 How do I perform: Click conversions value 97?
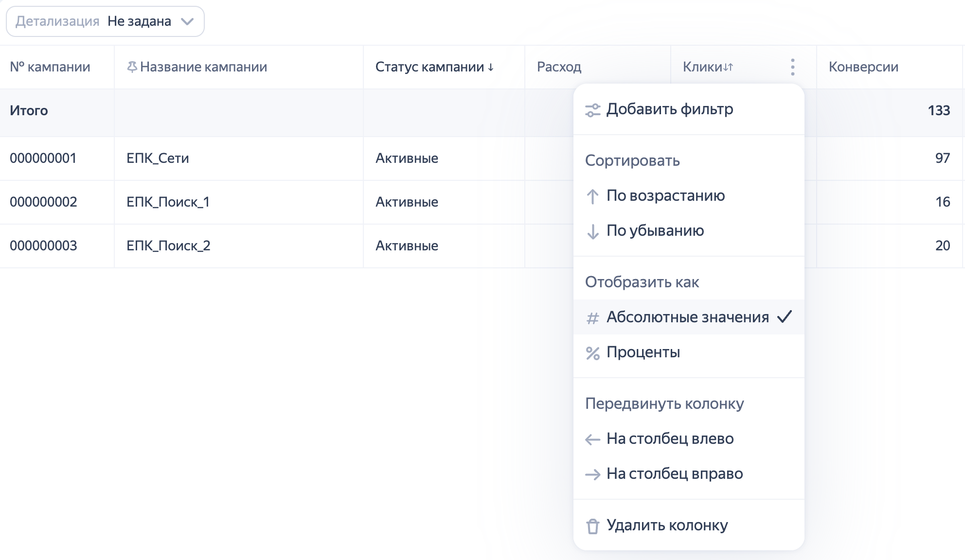pos(943,158)
